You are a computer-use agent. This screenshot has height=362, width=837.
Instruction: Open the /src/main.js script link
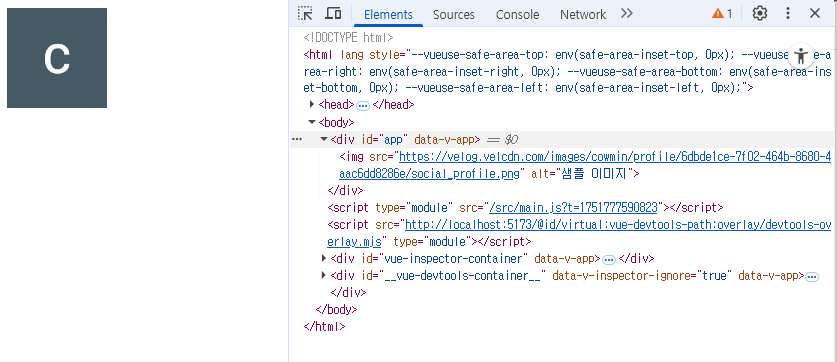573,208
